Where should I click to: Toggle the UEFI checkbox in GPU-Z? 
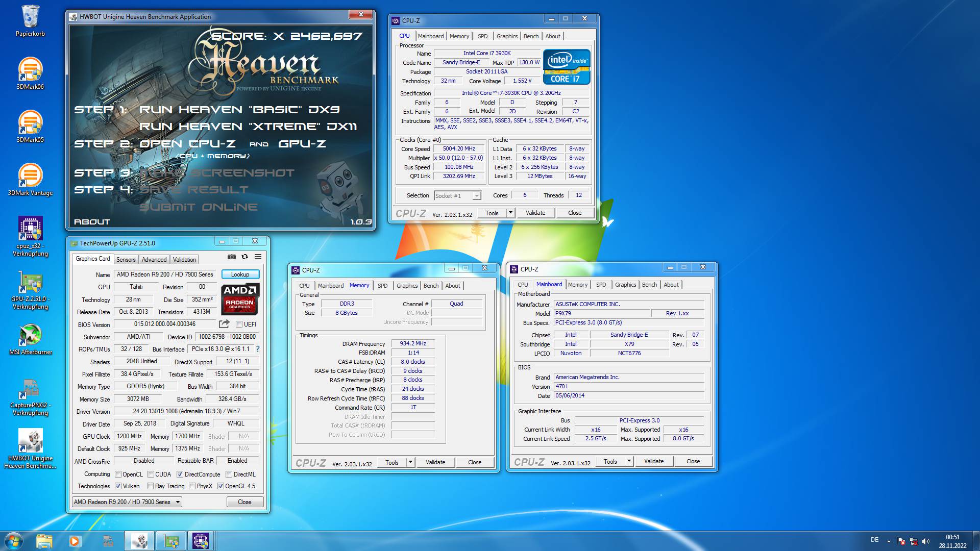(239, 324)
